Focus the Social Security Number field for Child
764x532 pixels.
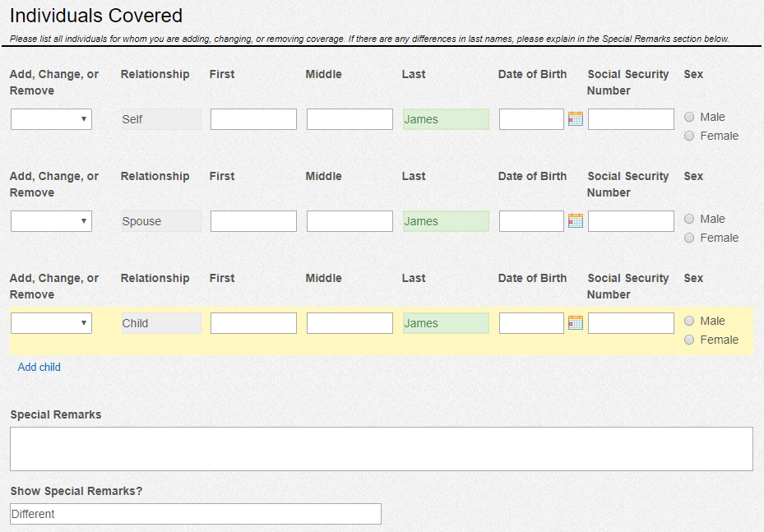pos(631,323)
